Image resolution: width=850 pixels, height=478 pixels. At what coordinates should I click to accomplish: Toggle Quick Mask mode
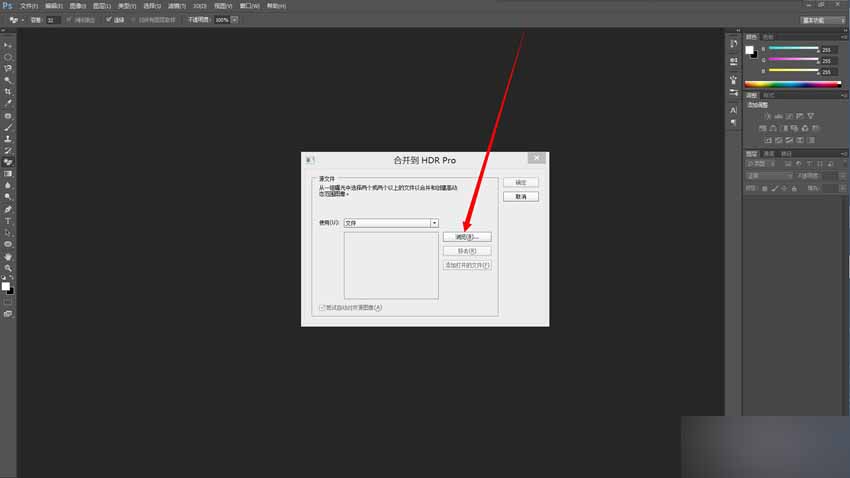pos(8,302)
